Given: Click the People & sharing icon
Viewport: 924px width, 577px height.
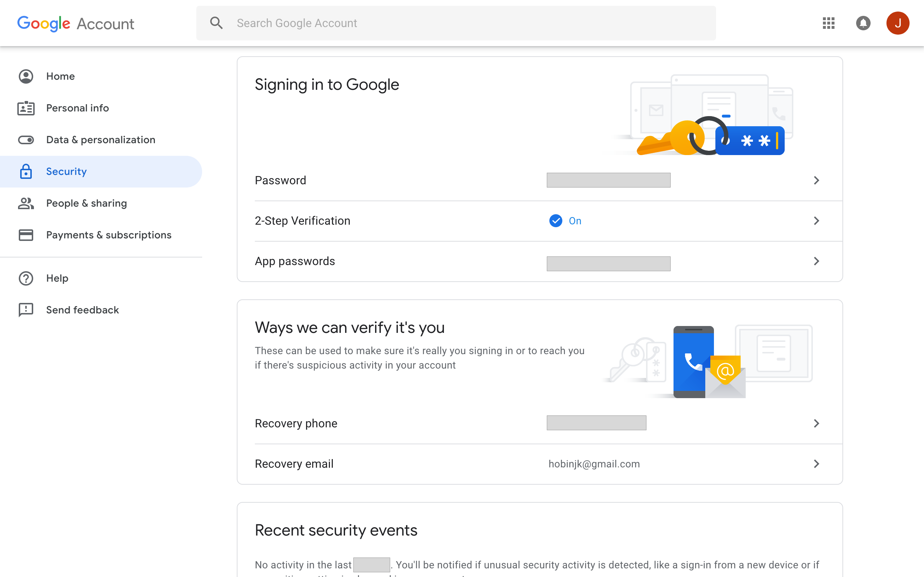Looking at the screenshot, I should pos(26,203).
